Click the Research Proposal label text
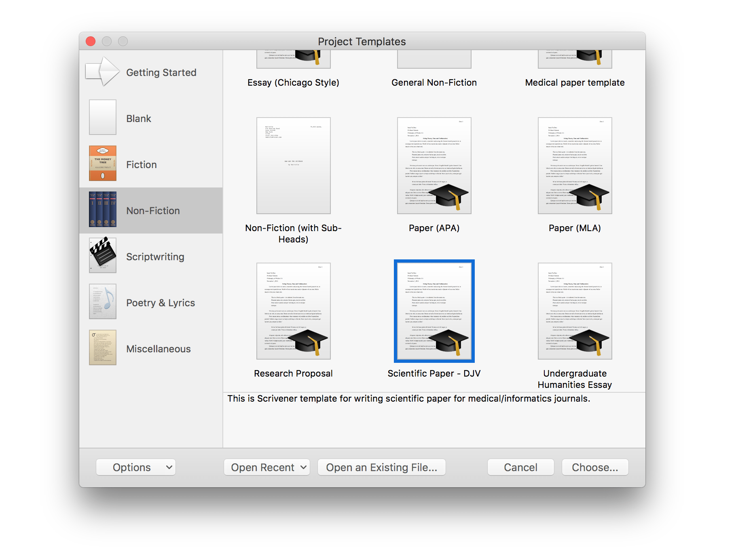 click(294, 374)
